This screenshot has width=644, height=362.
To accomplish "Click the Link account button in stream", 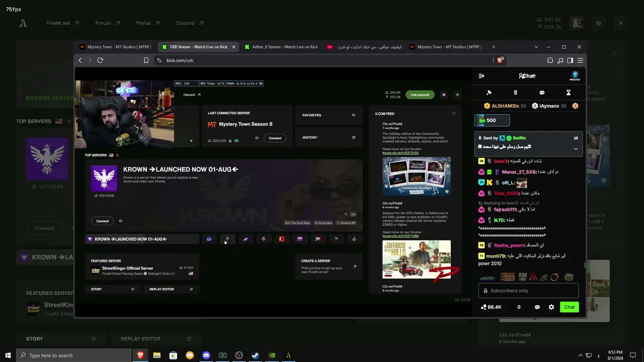I will coord(420,95).
